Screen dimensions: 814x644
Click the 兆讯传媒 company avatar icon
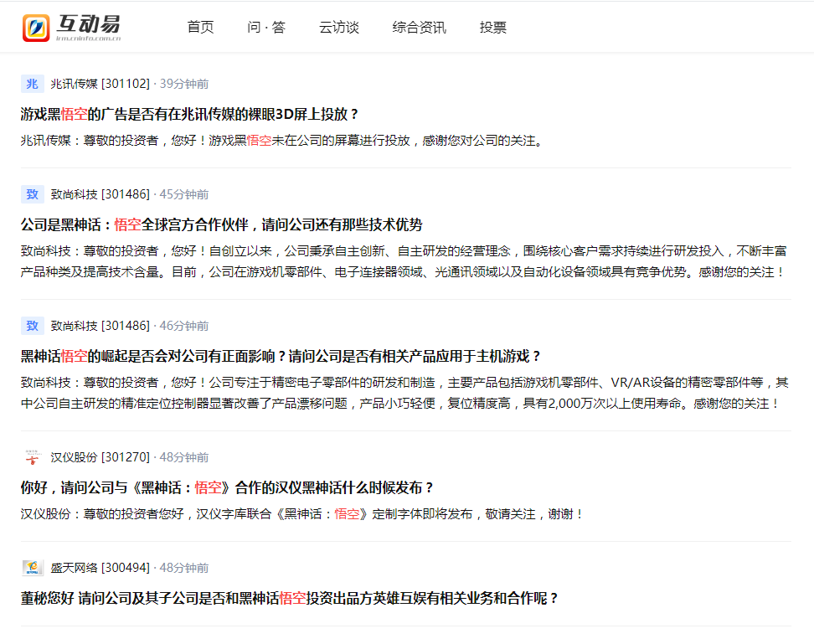tap(32, 83)
